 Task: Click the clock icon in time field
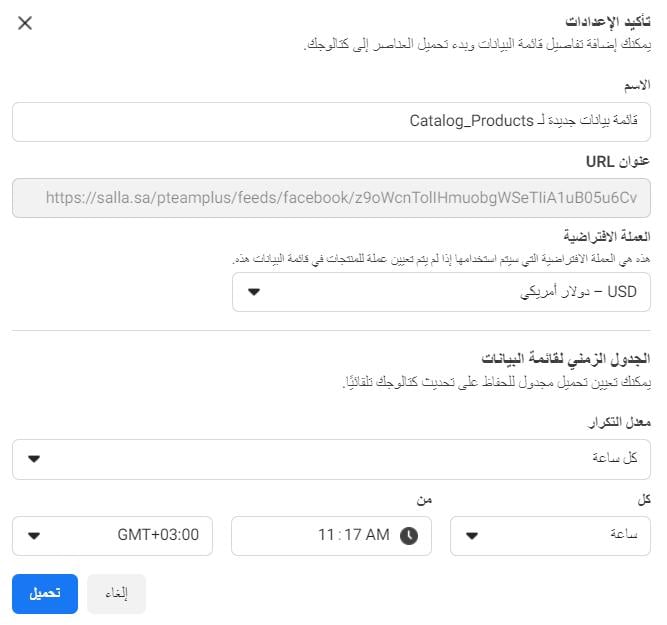click(409, 536)
